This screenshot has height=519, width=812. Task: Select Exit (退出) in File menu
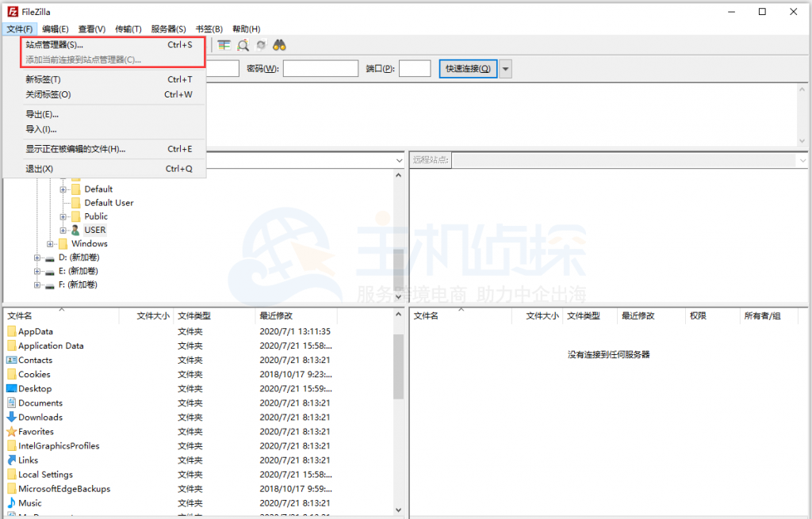point(39,169)
